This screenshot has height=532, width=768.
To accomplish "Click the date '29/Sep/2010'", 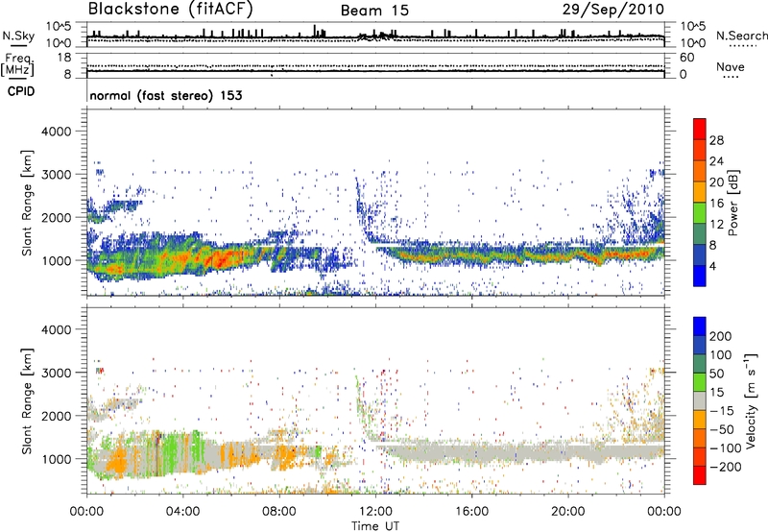I will [x=613, y=10].
